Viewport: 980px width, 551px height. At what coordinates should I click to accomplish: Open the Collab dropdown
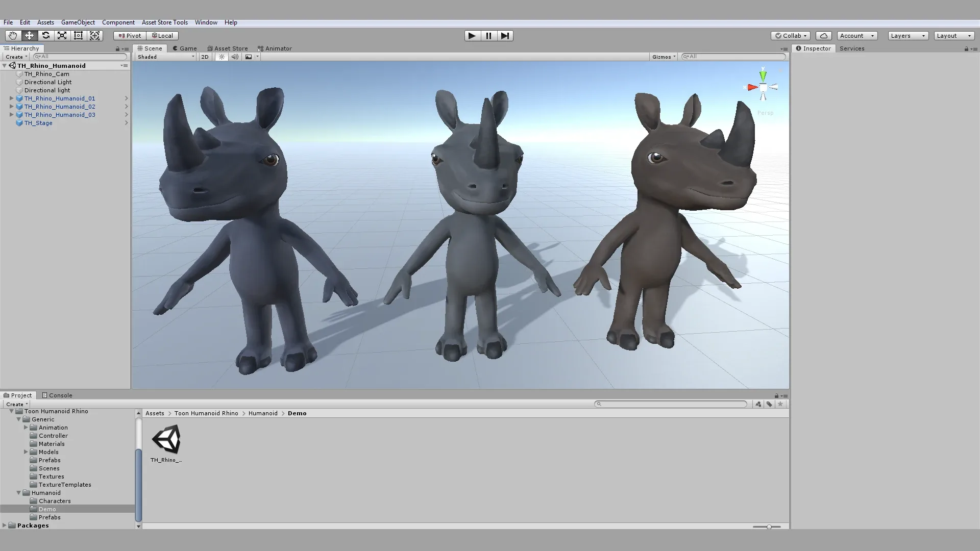point(791,36)
